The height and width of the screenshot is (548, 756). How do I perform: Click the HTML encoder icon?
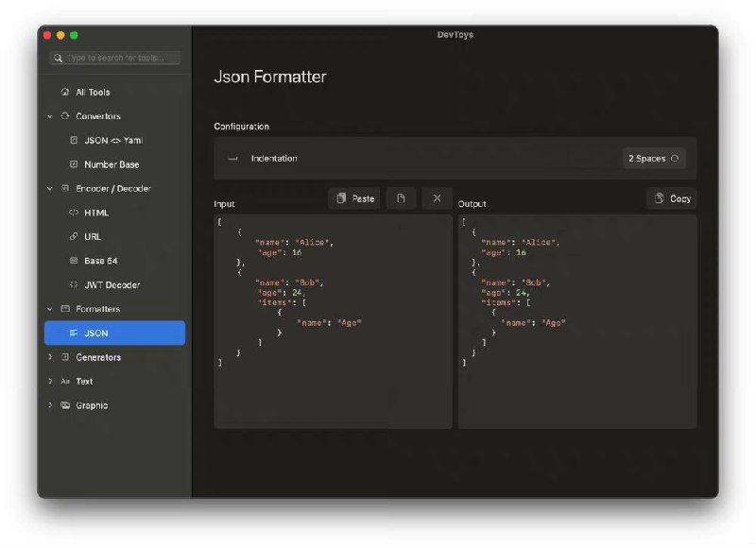coord(74,213)
